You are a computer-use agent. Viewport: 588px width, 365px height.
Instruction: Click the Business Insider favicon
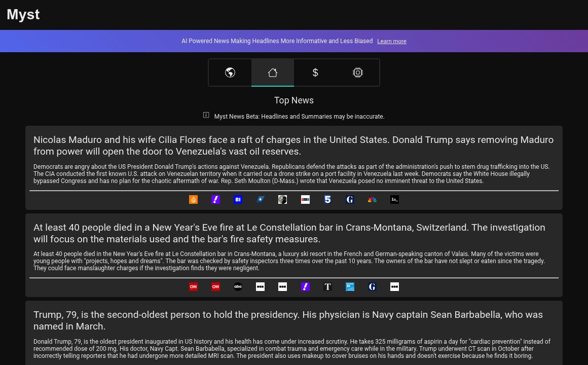point(238,199)
